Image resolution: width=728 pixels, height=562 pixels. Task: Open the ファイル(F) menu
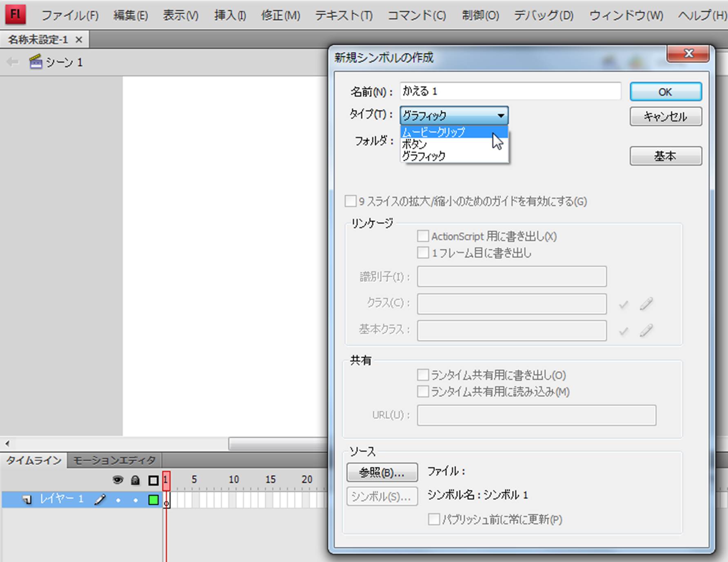pyautogui.click(x=70, y=16)
